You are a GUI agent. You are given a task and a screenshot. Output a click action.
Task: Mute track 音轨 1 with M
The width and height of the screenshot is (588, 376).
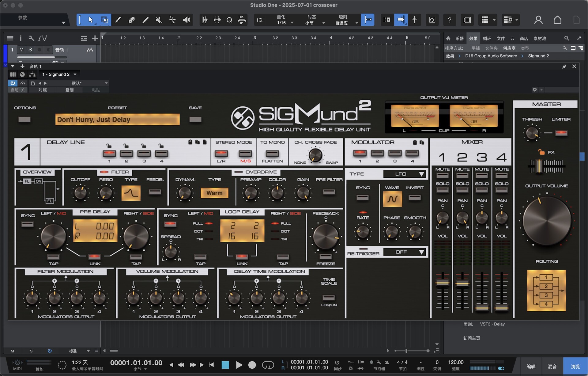tap(21, 50)
